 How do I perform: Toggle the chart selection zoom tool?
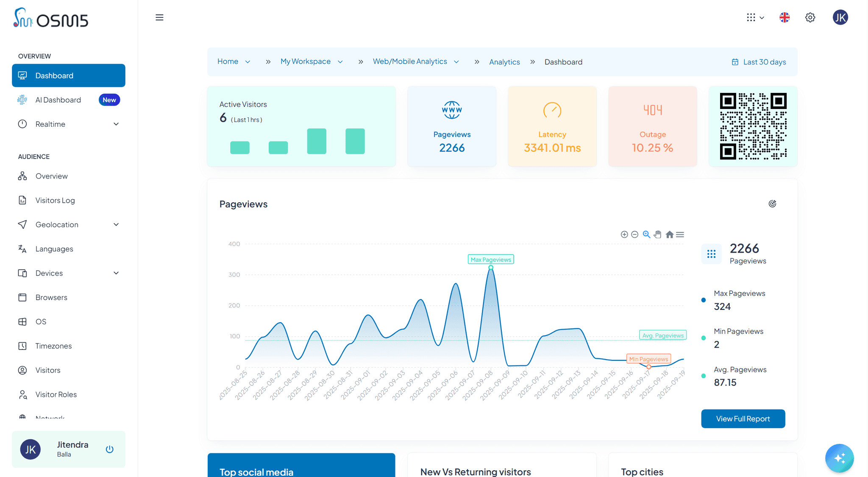(x=646, y=234)
